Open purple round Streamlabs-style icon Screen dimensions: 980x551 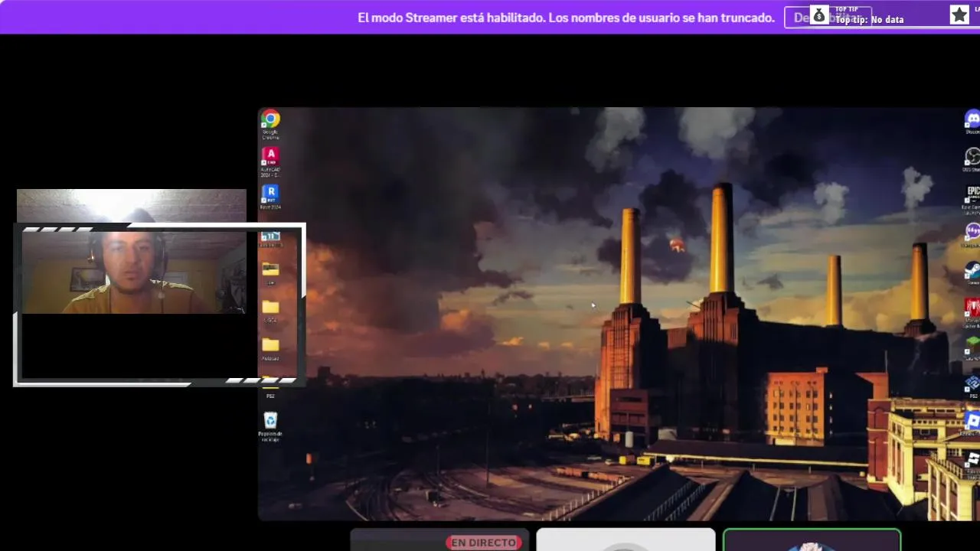(972, 233)
